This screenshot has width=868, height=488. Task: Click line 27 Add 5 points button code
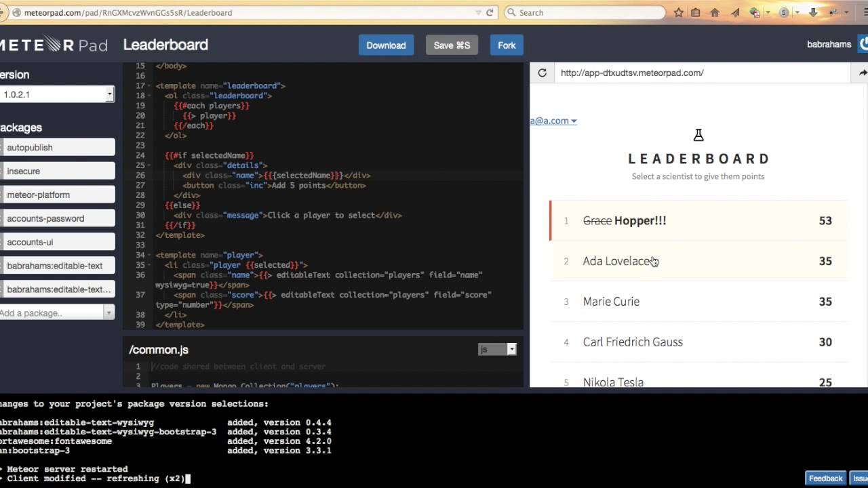coord(274,185)
